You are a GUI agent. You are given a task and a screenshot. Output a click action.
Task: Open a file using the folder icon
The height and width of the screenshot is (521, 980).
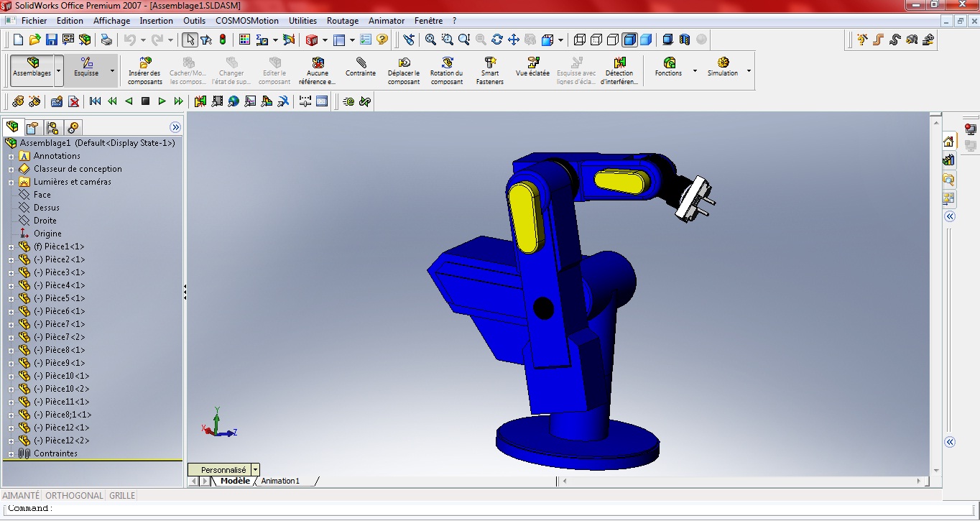[x=34, y=40]
